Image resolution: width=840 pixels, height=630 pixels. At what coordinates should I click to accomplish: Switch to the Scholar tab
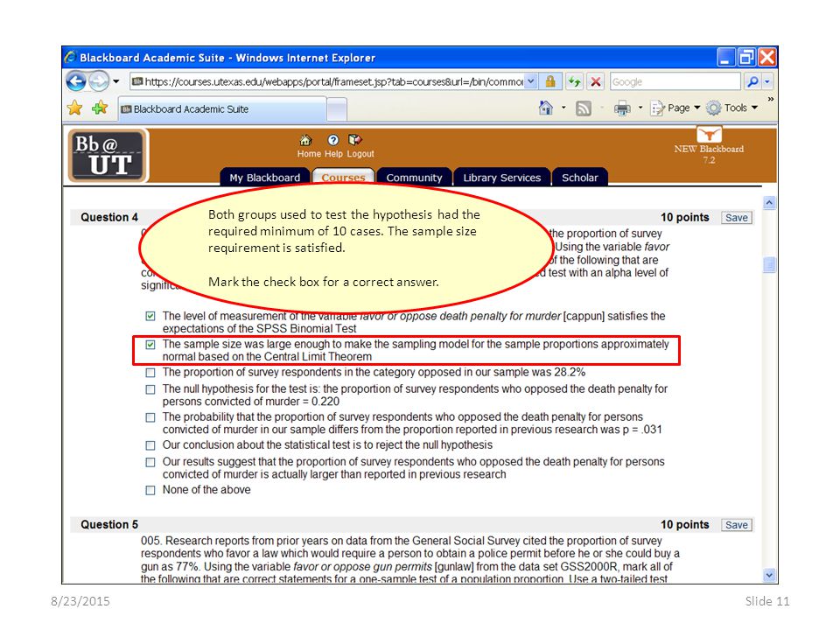point(579,178)
